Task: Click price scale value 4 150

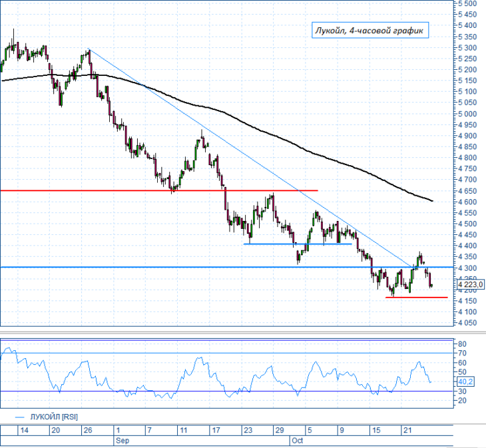Action: click(x=467, y=301)
